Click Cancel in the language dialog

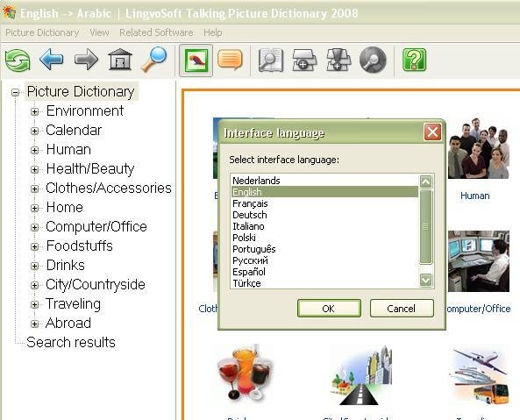pos(402,309)
